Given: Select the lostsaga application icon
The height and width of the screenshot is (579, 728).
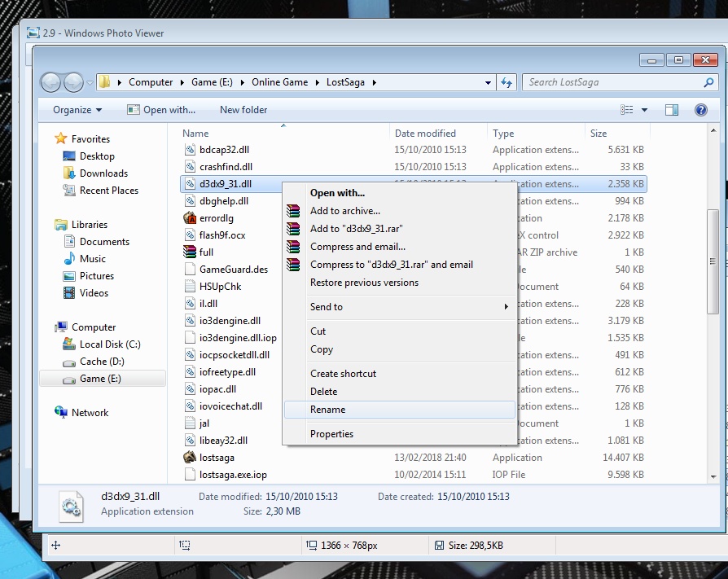Looking at the screenshot, I should [x=190, y=458].
